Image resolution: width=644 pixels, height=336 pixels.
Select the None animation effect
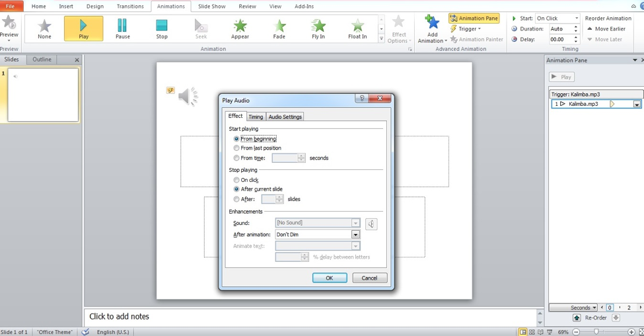click(x=44, y=28)
